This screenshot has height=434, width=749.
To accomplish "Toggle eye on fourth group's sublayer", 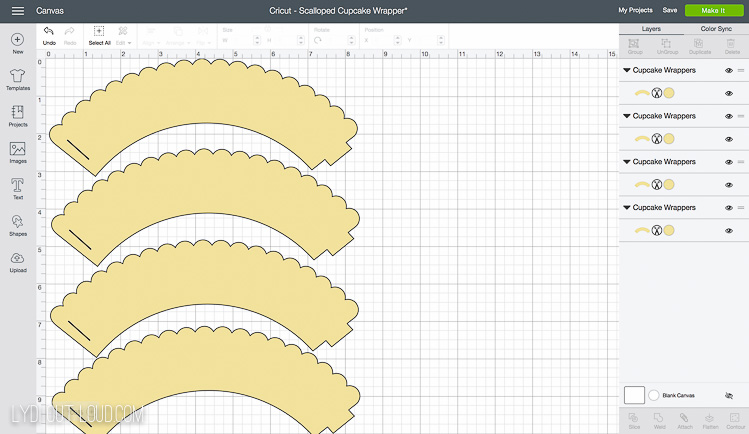I will point(728,231).
